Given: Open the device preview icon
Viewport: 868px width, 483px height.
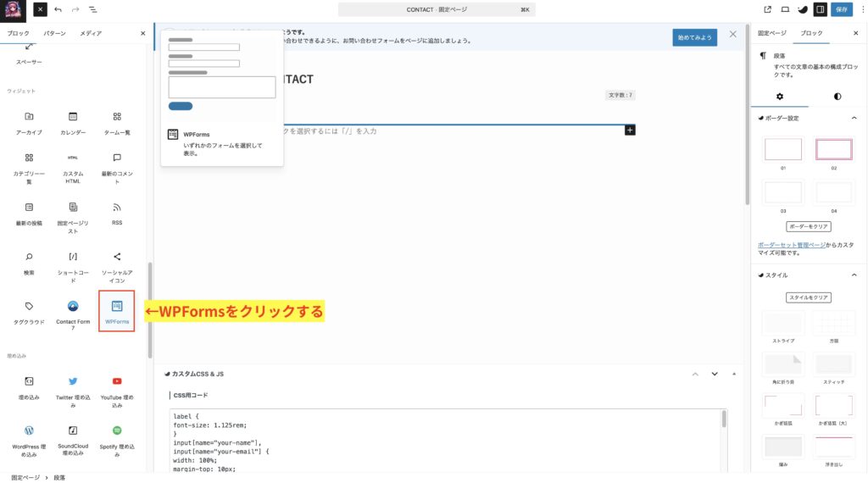Looking at the screenshot, I should [785, 9].
